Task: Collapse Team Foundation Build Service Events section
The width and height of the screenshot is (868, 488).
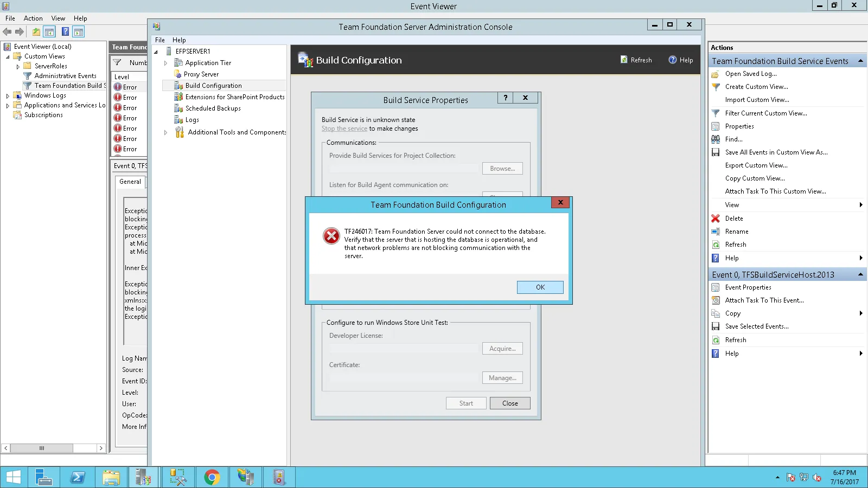Action: click(x=860, y=61)
